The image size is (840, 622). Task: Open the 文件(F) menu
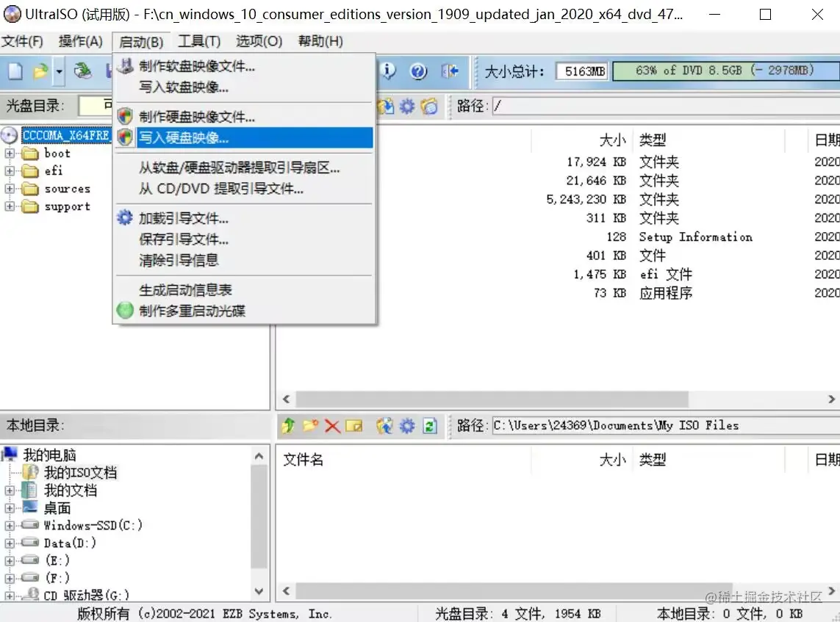click(22, 41)
